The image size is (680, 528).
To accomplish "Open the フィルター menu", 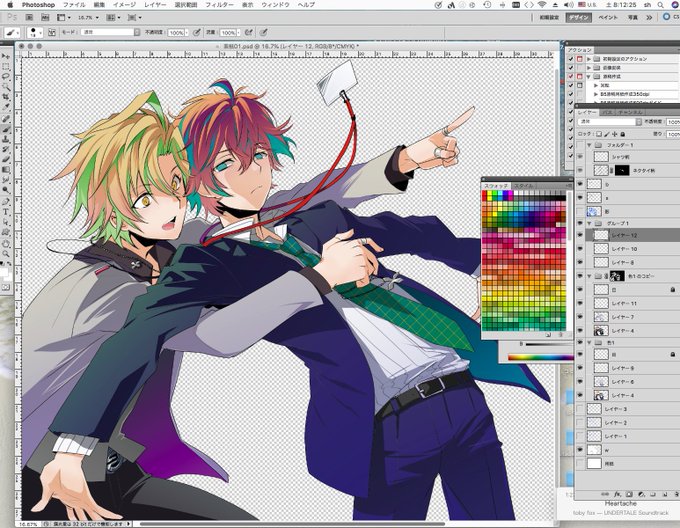I will point(219,5).
